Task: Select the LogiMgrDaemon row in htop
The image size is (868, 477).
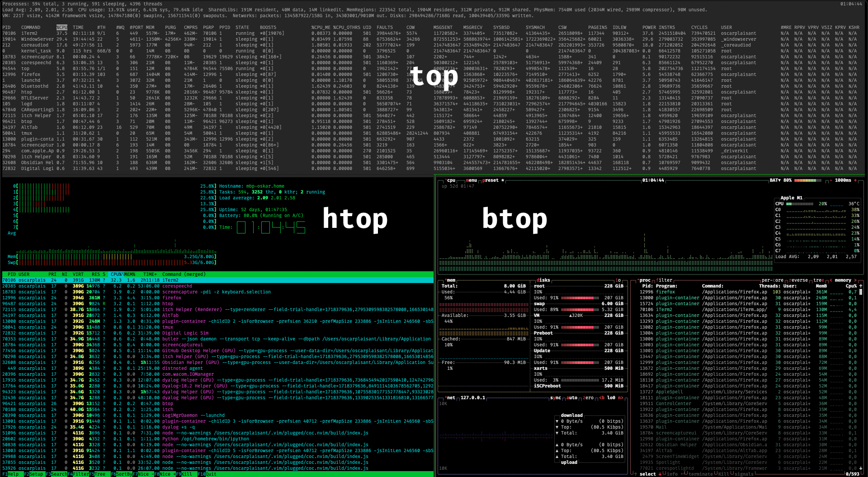Action: coord(217,416)
